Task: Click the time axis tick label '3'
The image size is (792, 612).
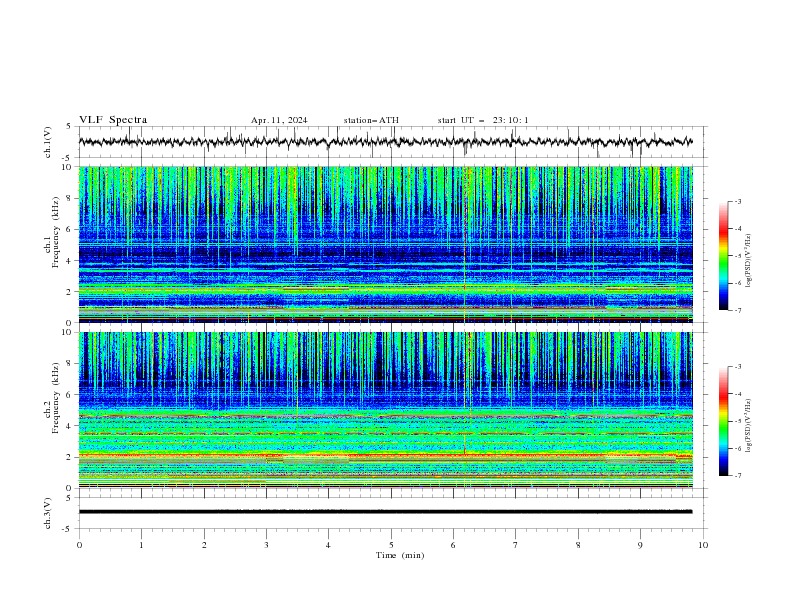Action: (x=266, y=545)
